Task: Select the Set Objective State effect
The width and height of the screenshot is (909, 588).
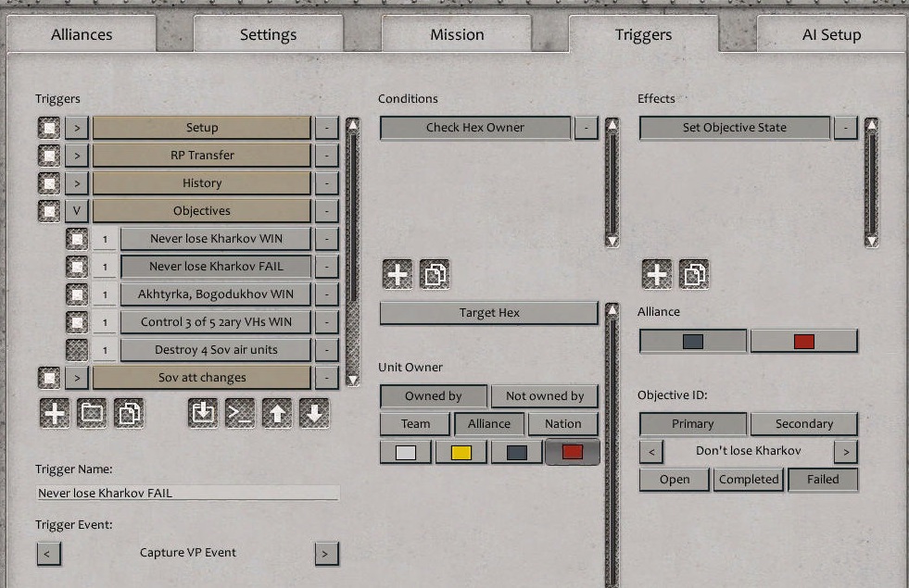Action: [735, 128]
